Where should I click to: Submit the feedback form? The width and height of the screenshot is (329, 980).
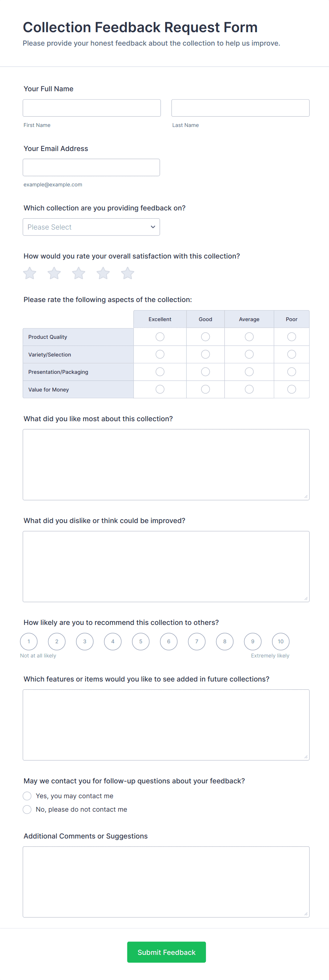(x=166, y=952)
